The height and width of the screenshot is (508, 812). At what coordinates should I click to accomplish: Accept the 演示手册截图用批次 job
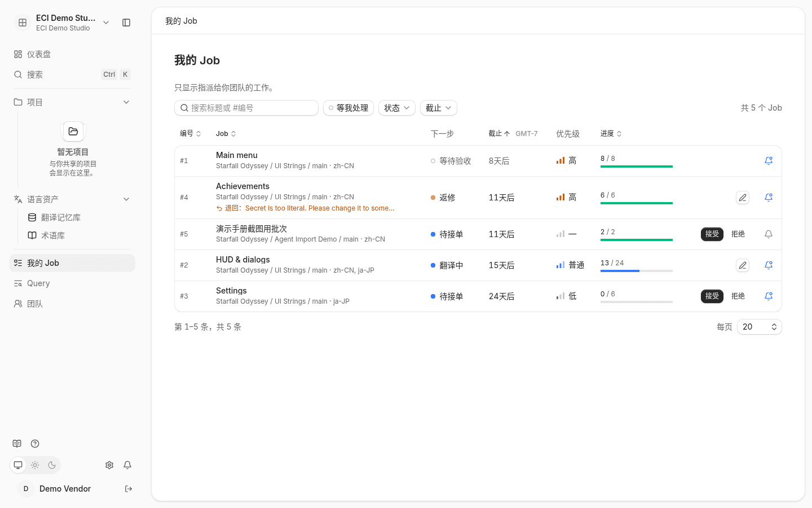(x=712, y=234)
